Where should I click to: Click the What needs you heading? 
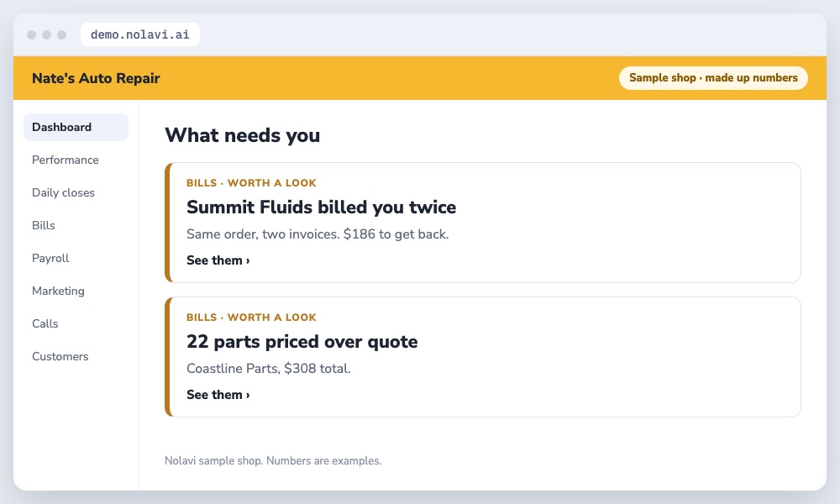tap(242, 135)
